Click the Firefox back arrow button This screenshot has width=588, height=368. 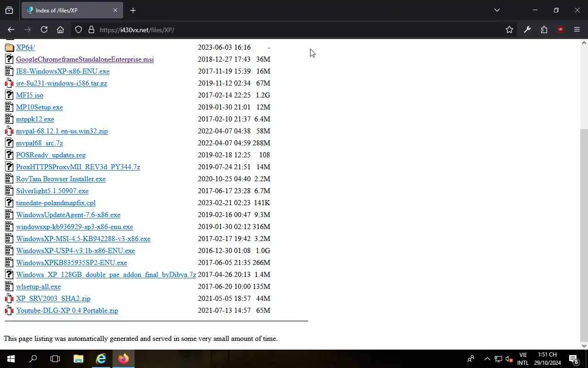[x=11, y=30]
